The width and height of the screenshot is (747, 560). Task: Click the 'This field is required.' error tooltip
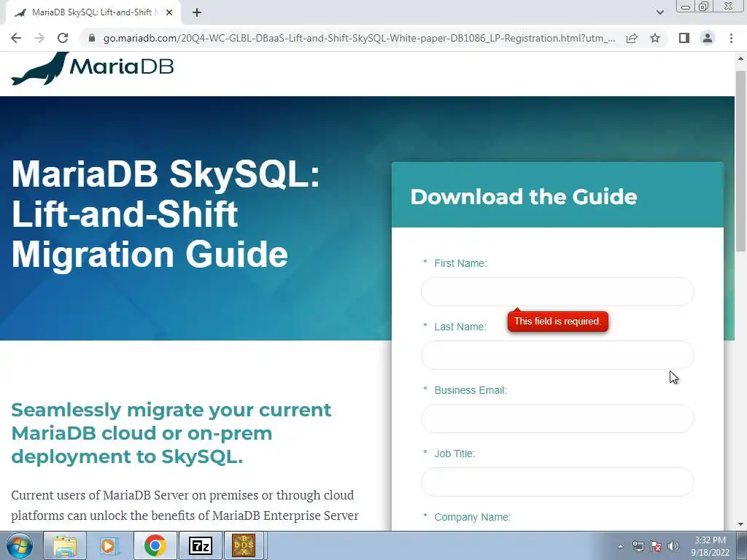tap(558, 321)
